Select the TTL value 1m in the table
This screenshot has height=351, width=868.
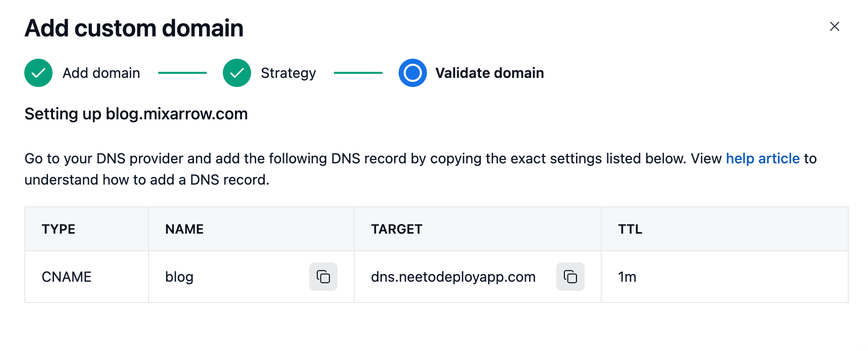(x=626, y=277)
